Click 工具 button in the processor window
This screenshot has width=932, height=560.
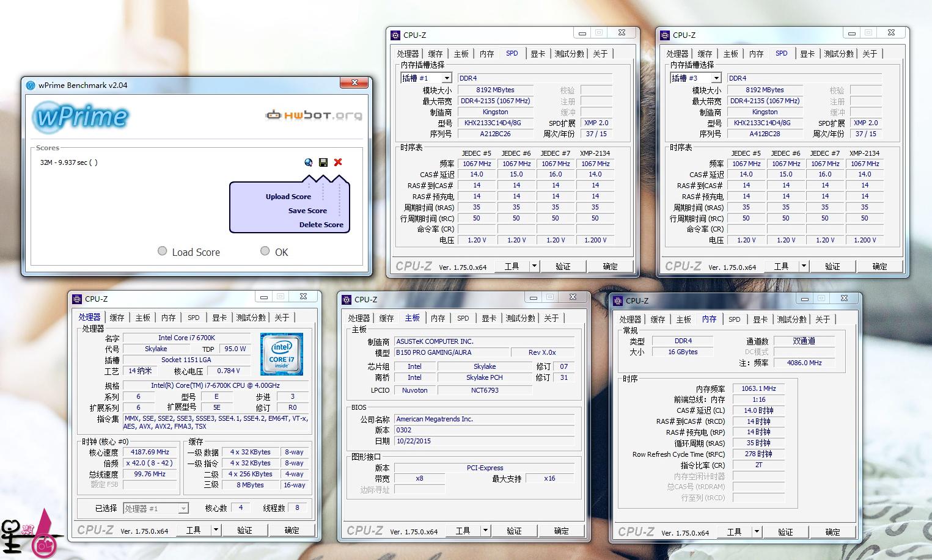coord(194,530)
